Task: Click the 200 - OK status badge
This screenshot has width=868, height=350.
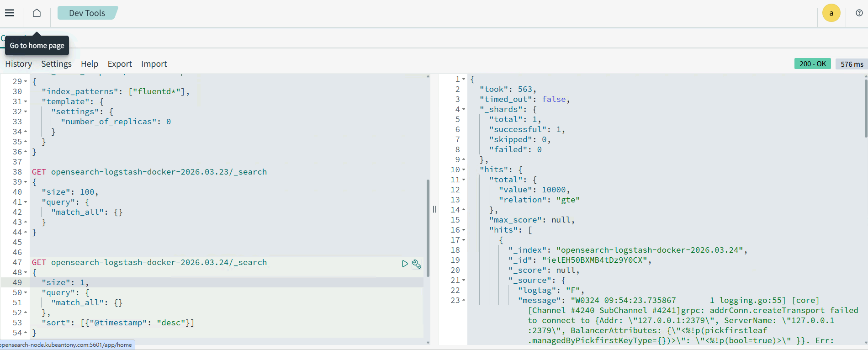Action: pos(812,64)
